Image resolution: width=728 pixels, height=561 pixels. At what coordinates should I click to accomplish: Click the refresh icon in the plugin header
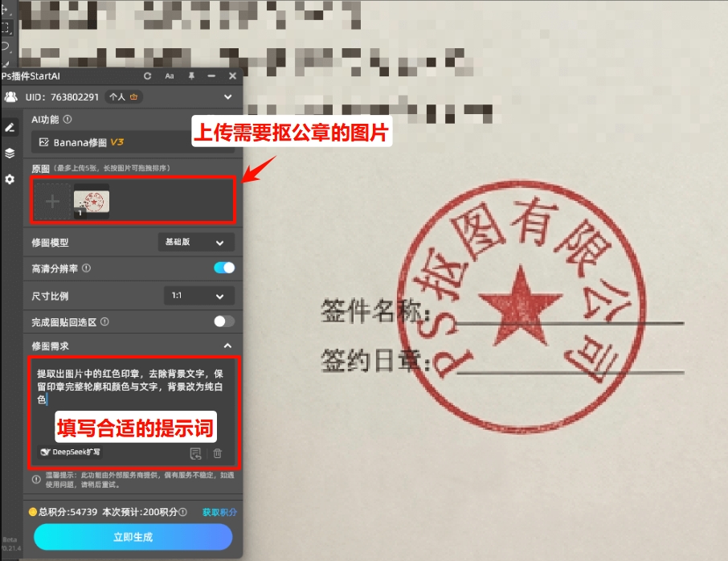[x=147, y=76]
